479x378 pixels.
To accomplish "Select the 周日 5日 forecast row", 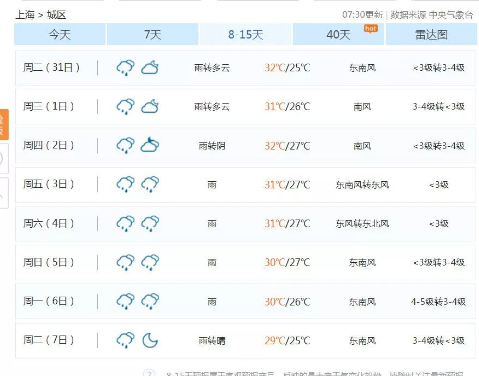I will [x=245, y=262].
